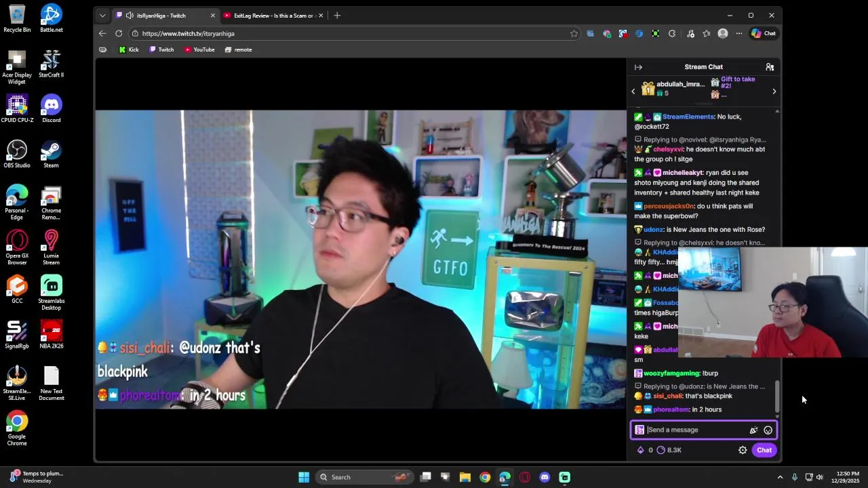Open the remote bookmark

[238, 49]
